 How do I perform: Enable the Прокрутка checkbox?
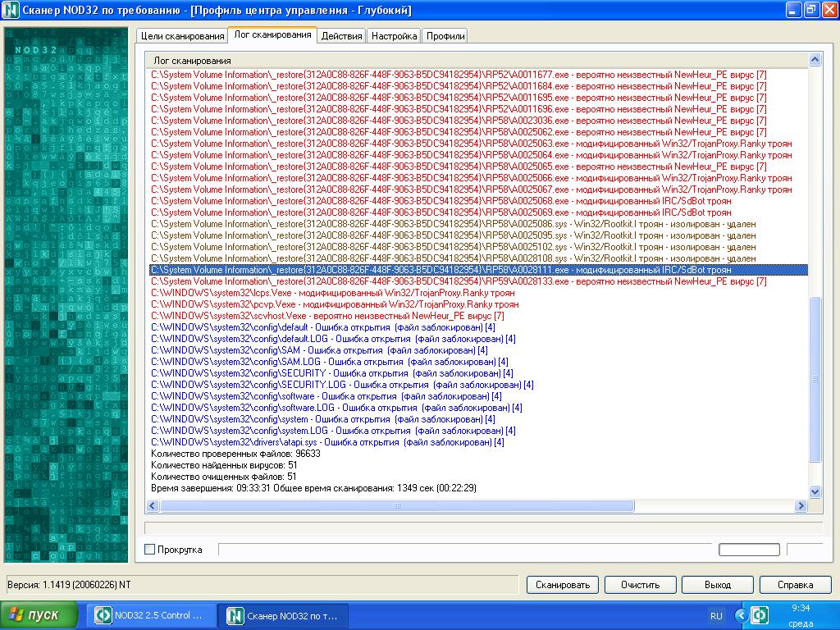click(x=150, y=549)
